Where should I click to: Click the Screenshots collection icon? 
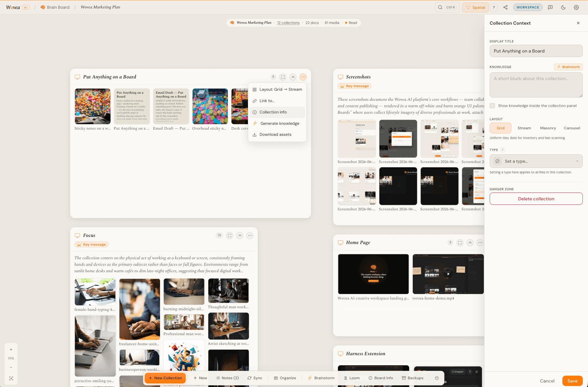tap(340, 77)
